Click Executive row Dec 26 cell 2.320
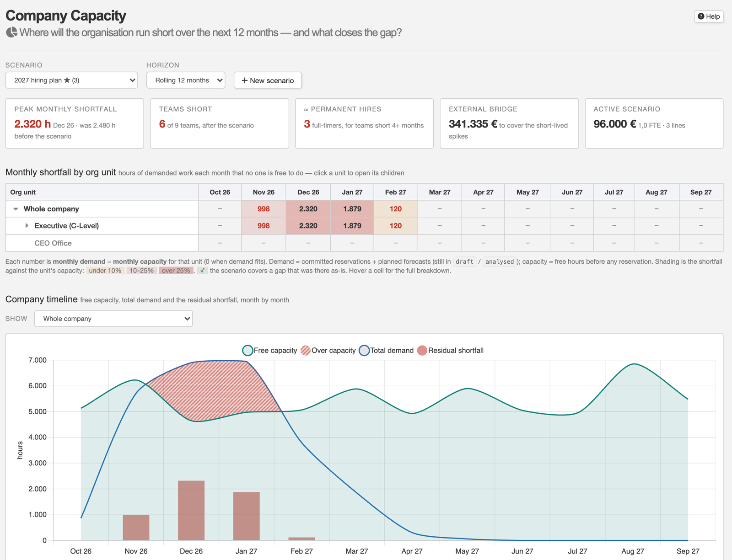Screen dimensions: 732x560 (308, 226)
